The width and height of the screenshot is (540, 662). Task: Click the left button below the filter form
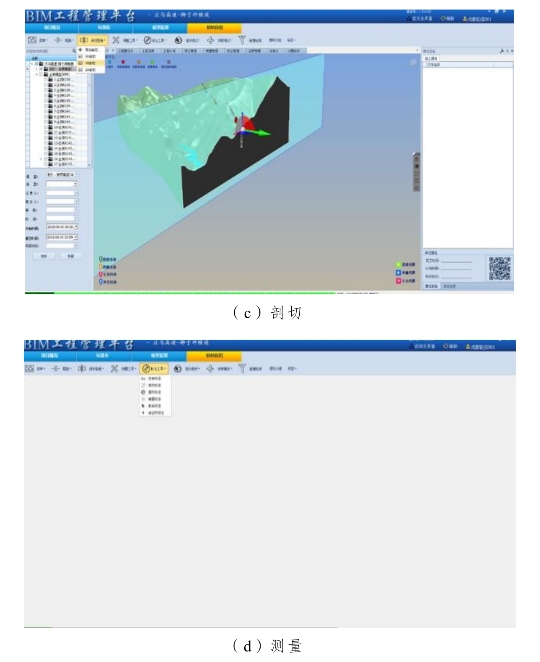point(43,256)
